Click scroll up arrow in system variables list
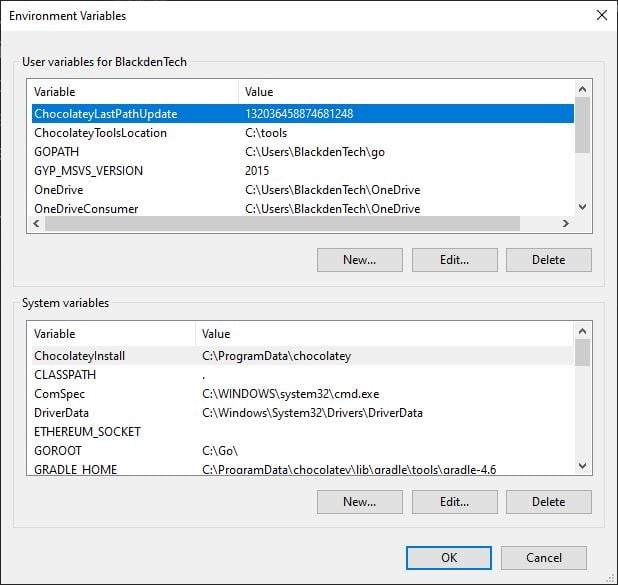This screenshot has height=585, width=618. tap(582, 332)
